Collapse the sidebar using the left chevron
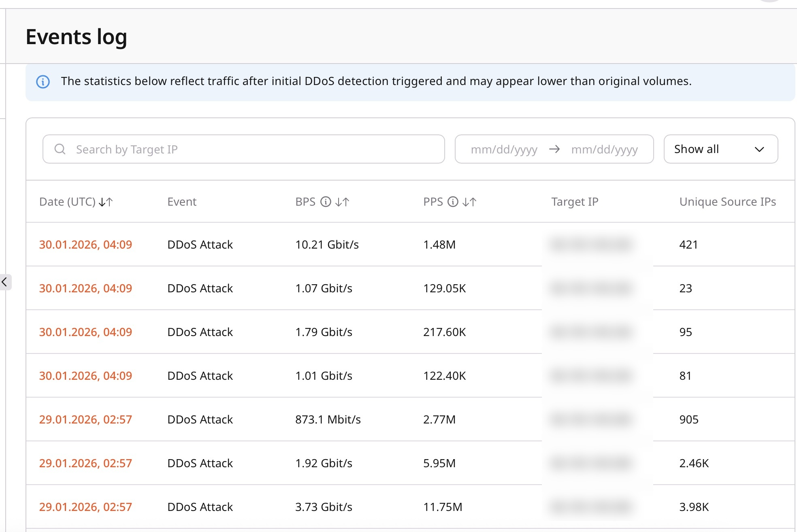Viewport: 797px width, 532px height. pyautogui.click(x=4, y=282)
